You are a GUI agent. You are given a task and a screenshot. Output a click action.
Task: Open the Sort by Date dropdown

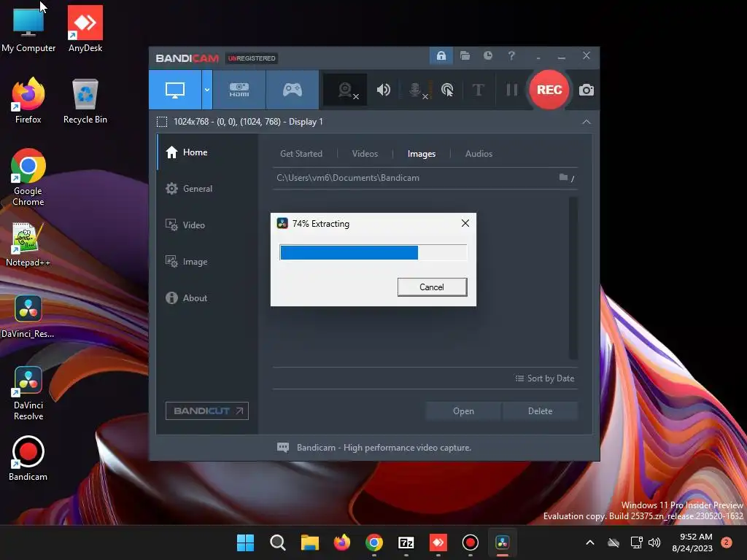[x=544, y=378]
